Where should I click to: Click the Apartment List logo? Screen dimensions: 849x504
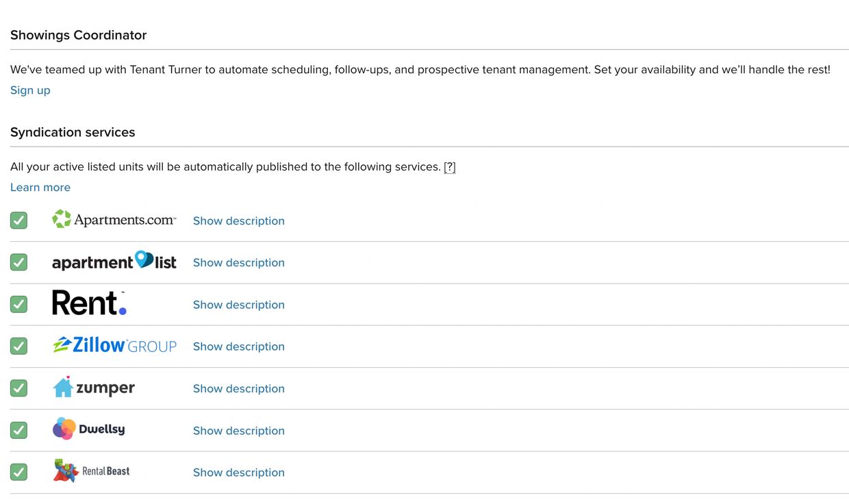[114, 262]
